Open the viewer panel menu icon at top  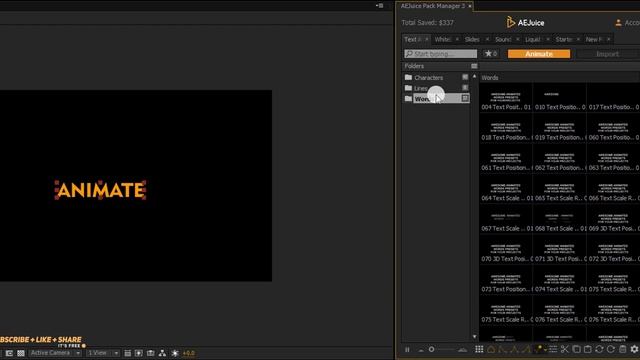coord(380,6)
